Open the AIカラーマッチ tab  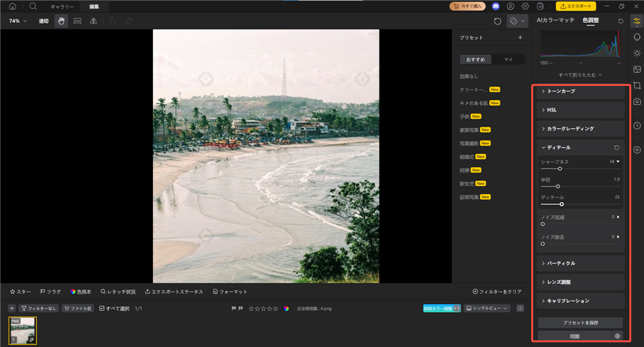(555, 20)
